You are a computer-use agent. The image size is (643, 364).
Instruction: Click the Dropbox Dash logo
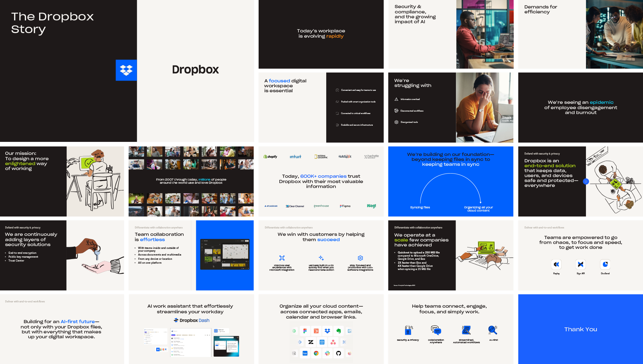click(191, 320)
